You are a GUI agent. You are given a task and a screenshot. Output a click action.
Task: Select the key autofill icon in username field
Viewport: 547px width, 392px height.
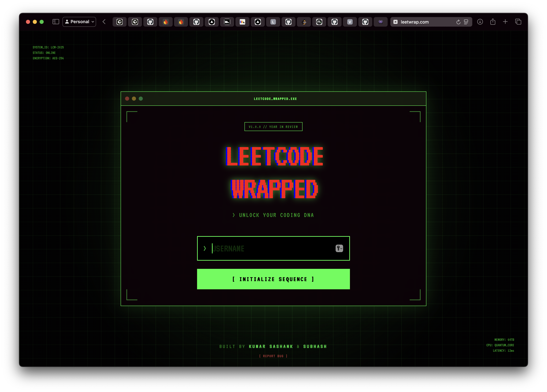(x=339, y=248)
